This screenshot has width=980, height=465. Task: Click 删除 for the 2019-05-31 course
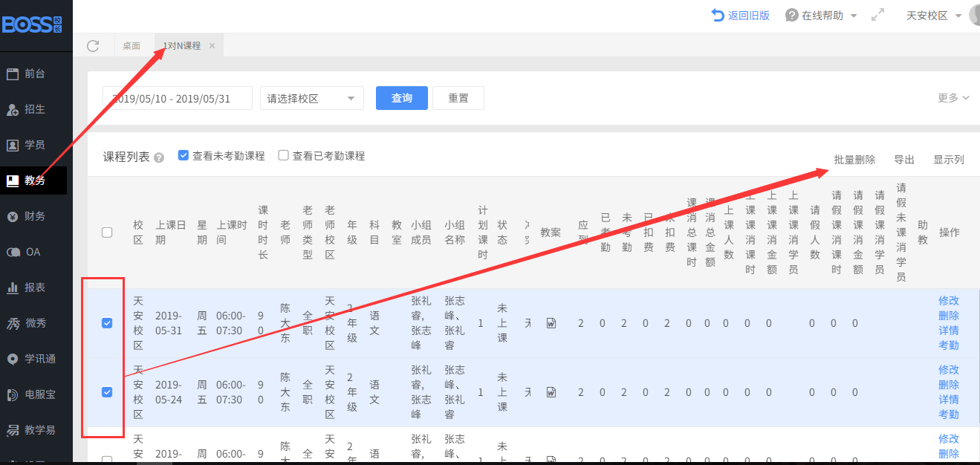tap(949, 316)
